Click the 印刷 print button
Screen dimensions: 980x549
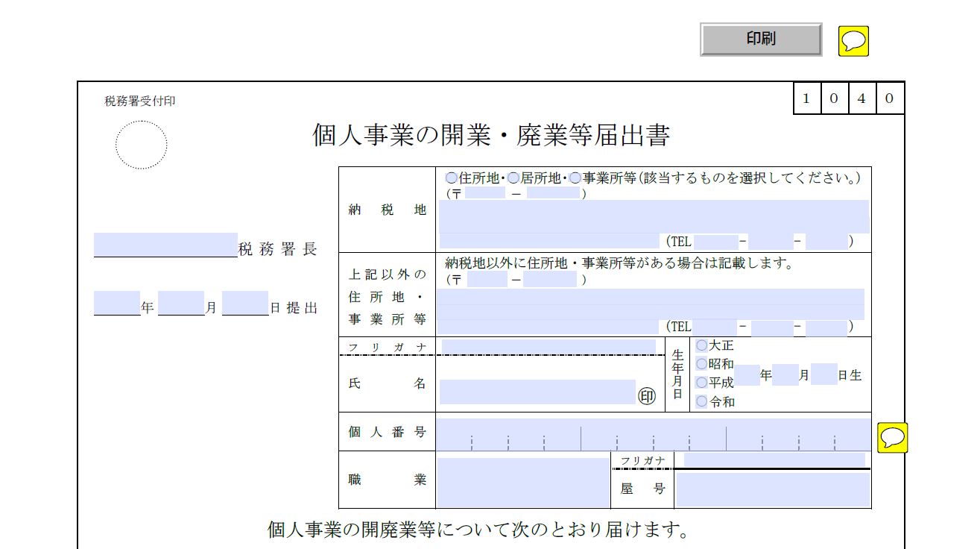click(x=761, y=40)
